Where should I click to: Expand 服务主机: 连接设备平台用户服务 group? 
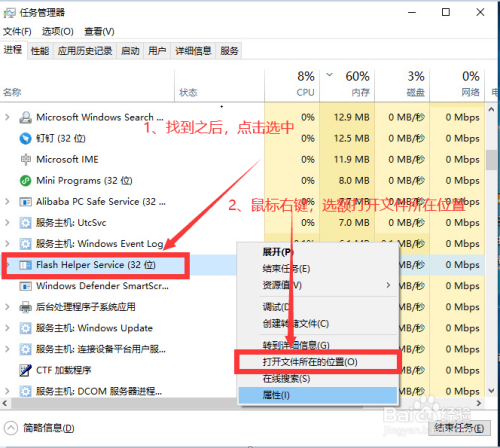click(x=7, y=349)
